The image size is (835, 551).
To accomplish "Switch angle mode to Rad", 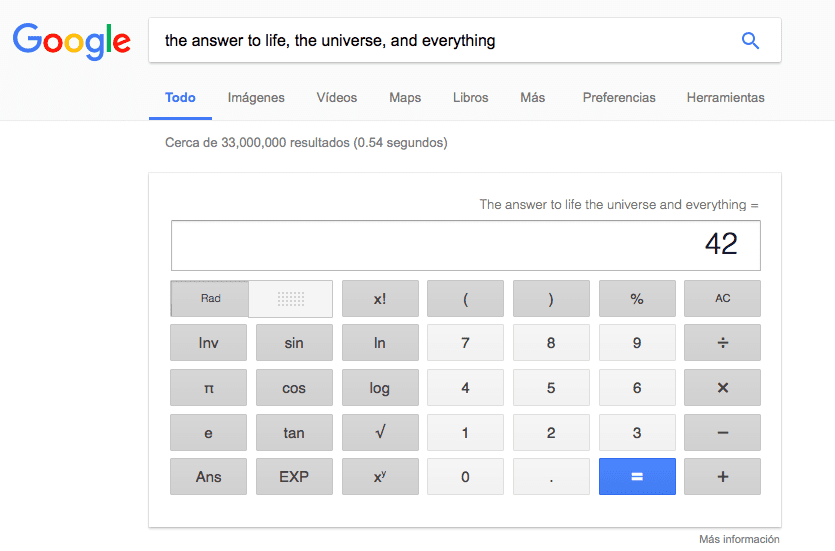I will [210, 299].
